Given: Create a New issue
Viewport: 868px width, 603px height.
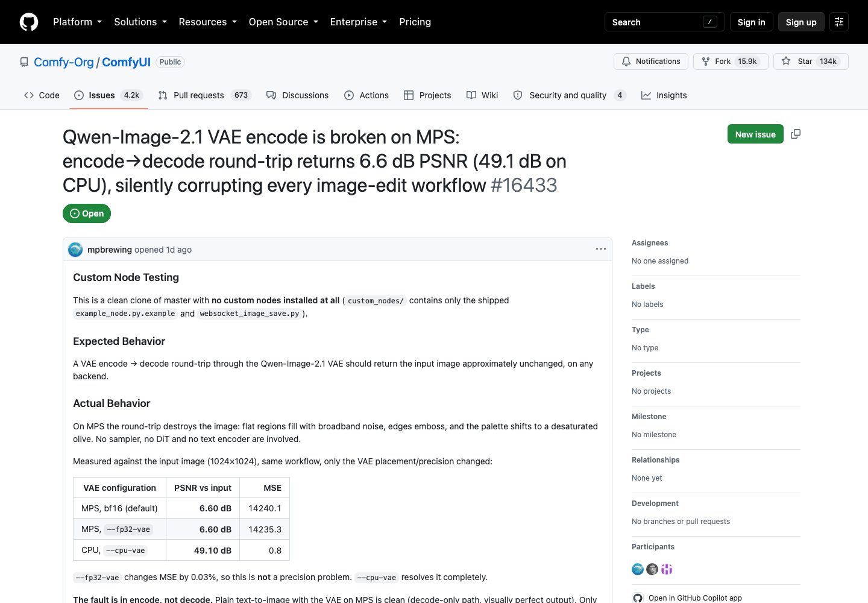Looking at the screenshot, I should click(755, 134).
